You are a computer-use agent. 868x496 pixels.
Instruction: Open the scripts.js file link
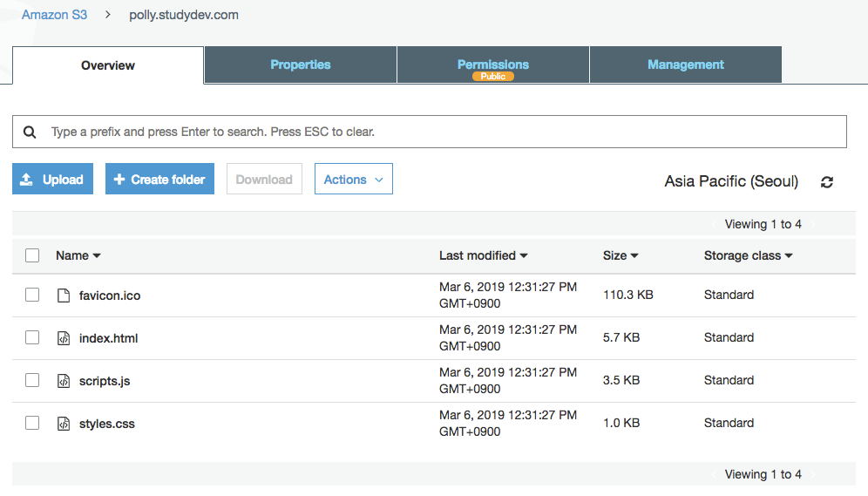[x=105, y=381]
